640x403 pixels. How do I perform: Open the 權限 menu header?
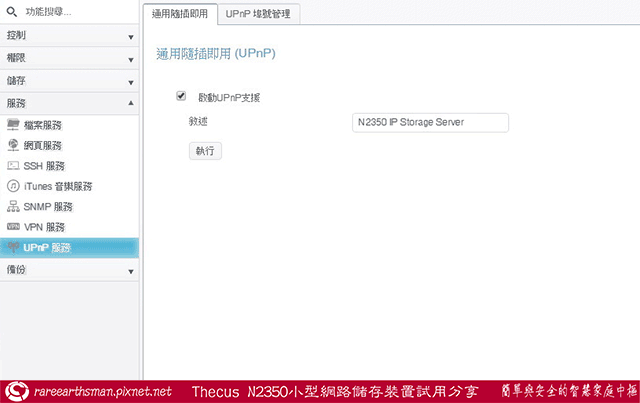coord(69,58)
